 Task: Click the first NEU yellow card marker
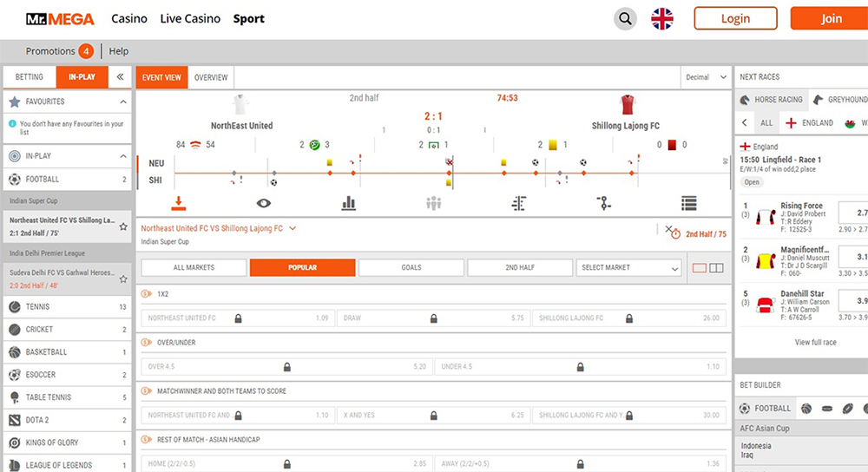pos(329,162)
